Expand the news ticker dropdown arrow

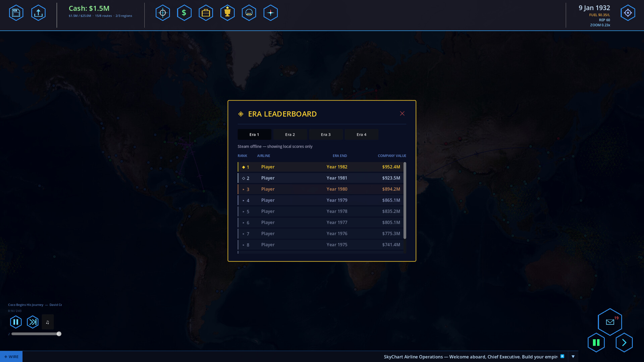tap(573, 357)
